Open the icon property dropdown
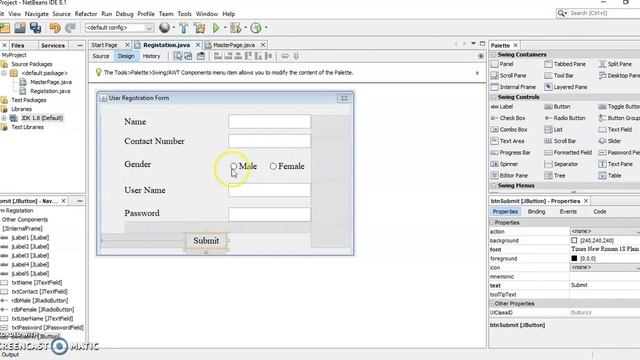This screenshot has width=640, height=360. tap(638, 267)
